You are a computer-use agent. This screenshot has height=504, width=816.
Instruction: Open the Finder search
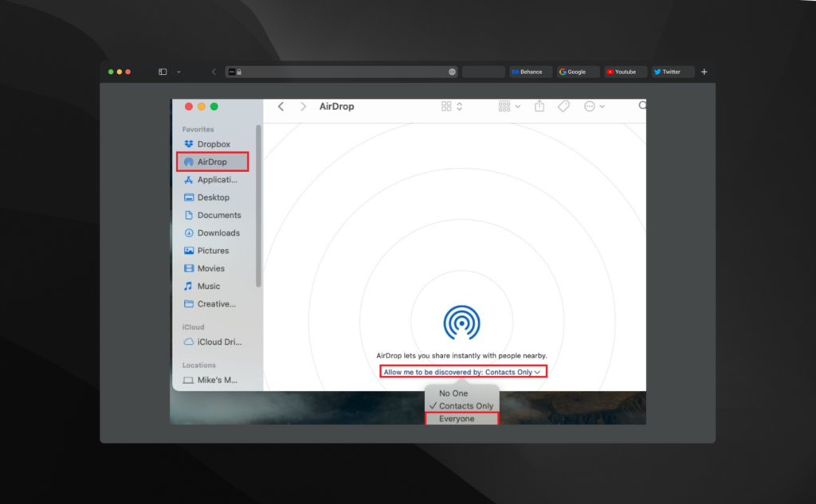tap(642, 106)
